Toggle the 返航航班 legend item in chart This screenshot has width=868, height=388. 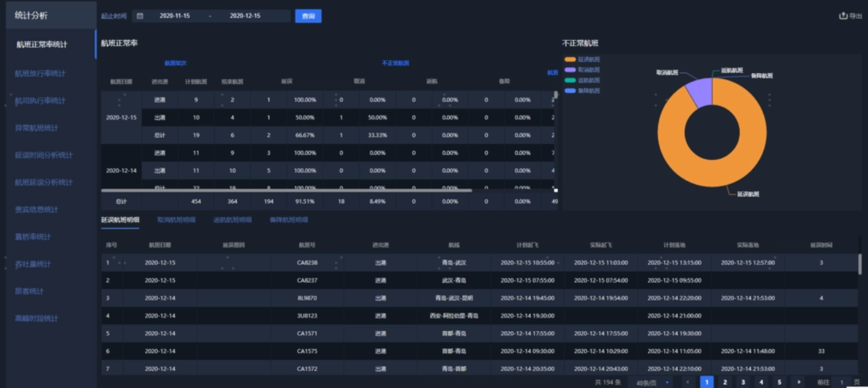pyautogui.click(x=582, y=80)
